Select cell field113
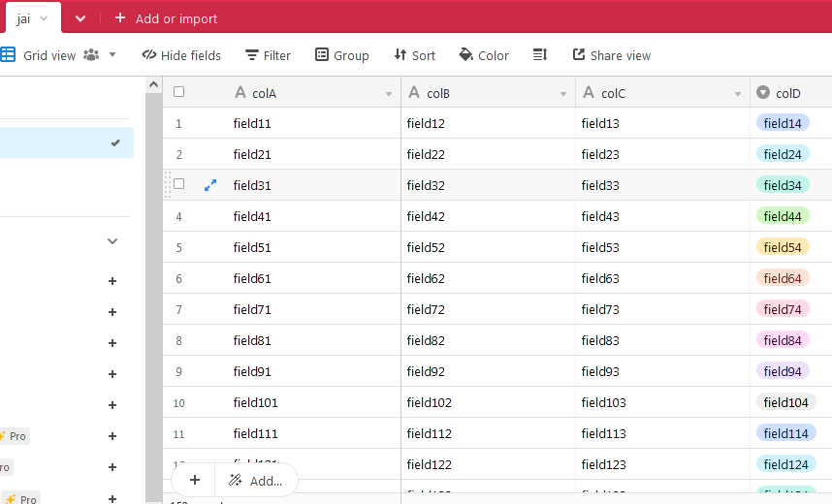This screenshot has height=504, width=832. click(x=662, y=433)
